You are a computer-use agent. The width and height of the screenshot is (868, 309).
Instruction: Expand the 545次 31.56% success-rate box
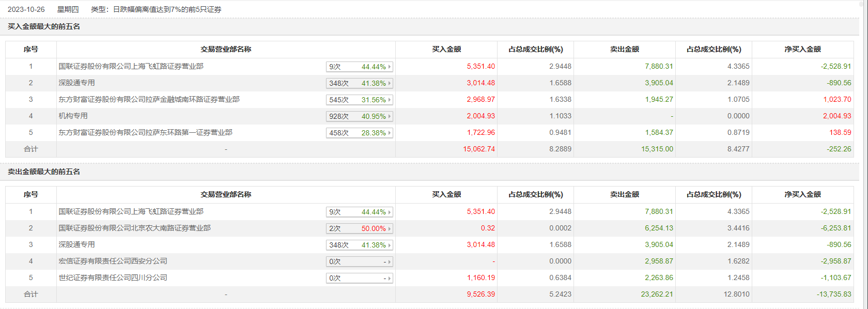tap(360, 100)
